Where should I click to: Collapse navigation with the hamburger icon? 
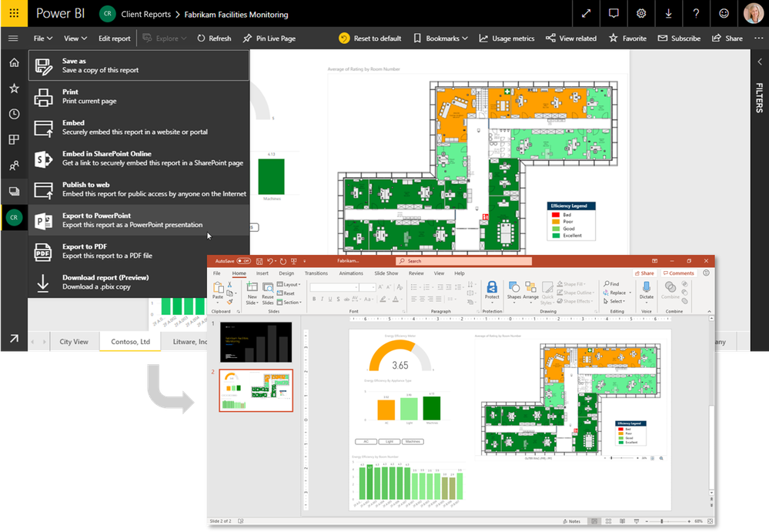[13, 38]
